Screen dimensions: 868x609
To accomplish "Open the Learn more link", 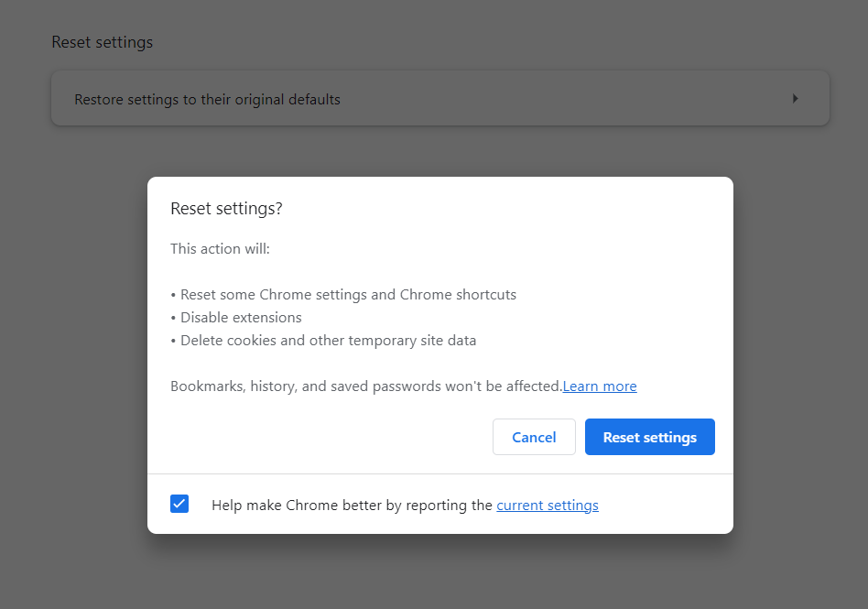I will [x=600, y=386].
